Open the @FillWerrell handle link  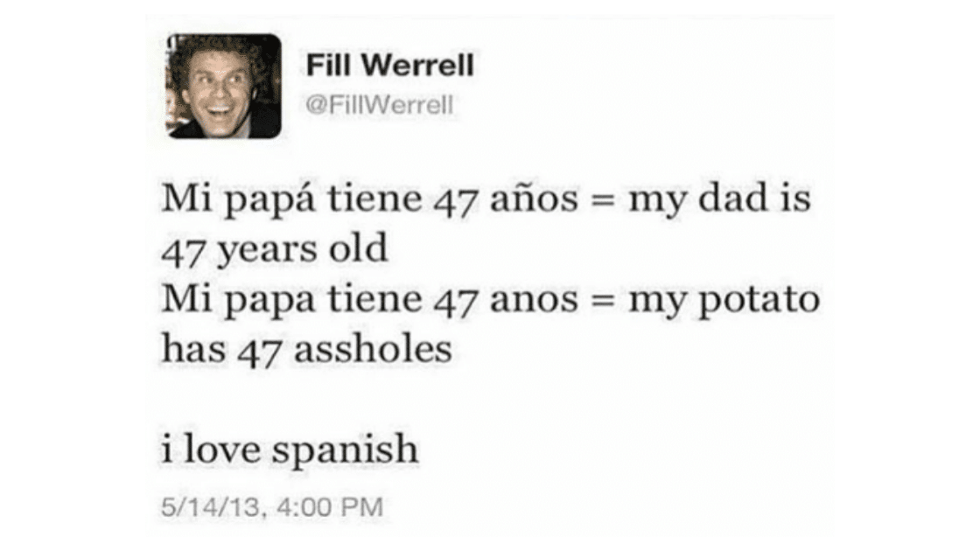coord(380,105)
